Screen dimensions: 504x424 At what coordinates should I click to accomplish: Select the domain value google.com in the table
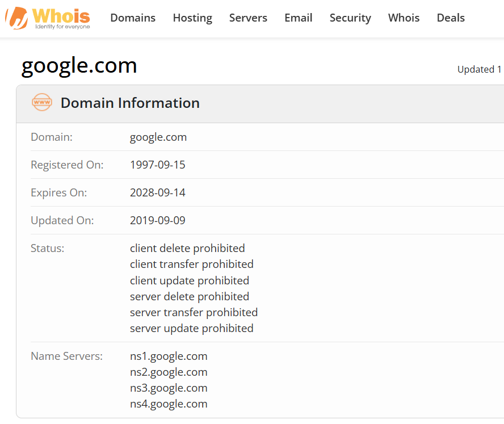(x=157, y=137)
